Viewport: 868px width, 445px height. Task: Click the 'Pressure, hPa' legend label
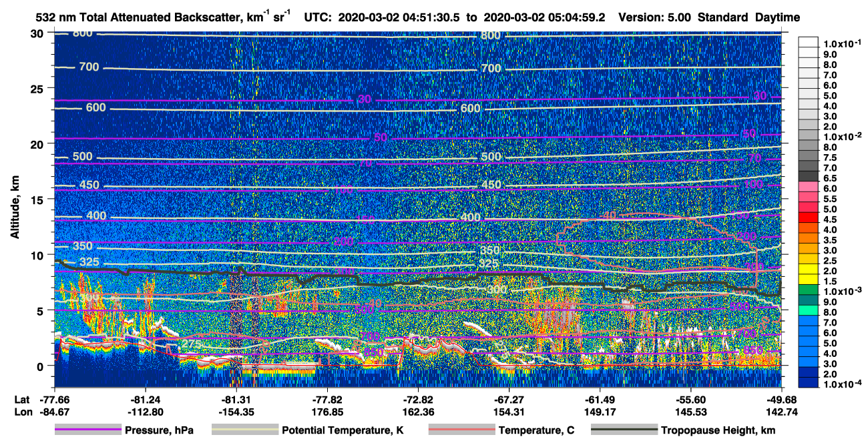(159, 431)
